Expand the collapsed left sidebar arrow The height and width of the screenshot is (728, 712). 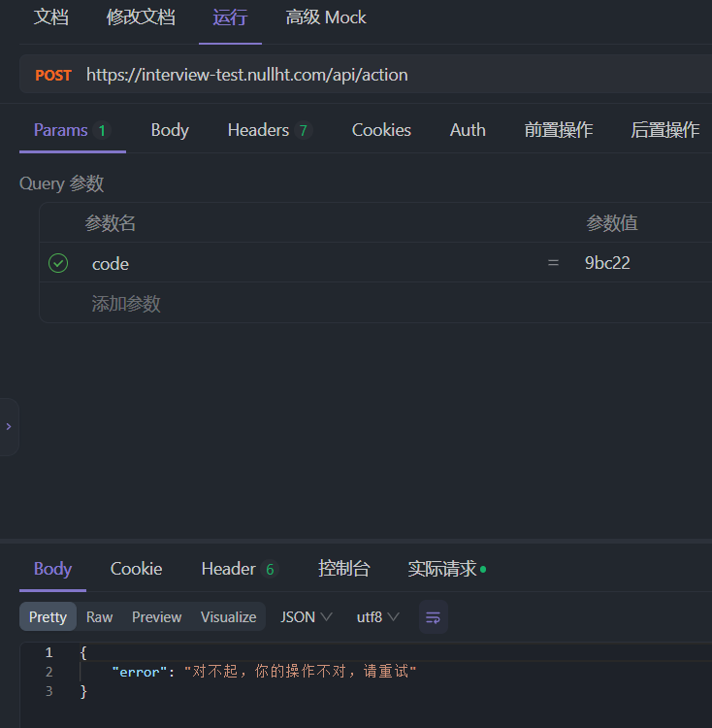tap(9, 427)
